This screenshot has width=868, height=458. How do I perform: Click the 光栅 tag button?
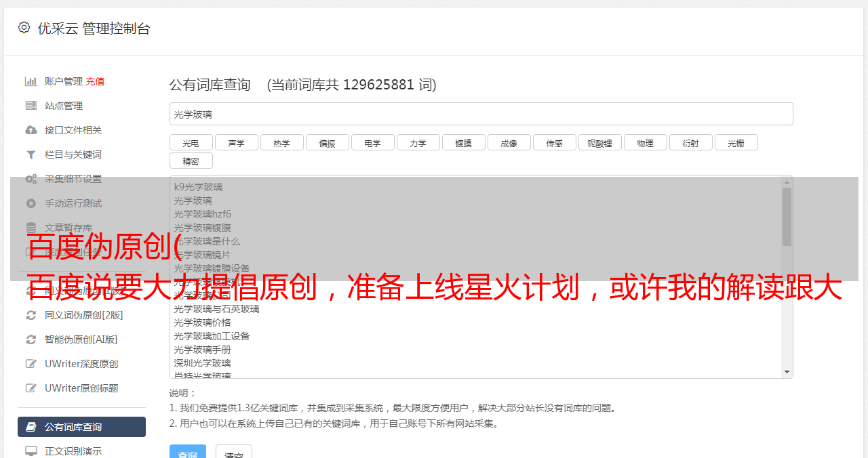pyautogui.click(x=736, y=142)
